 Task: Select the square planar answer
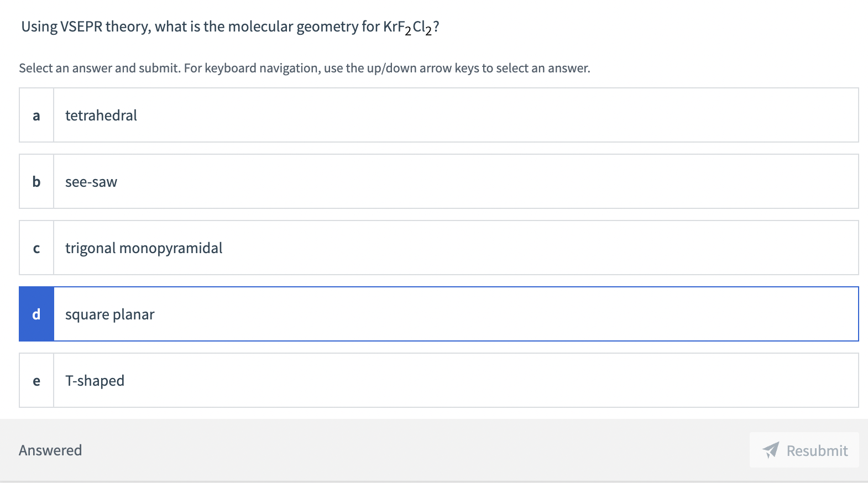click(387, 314)
